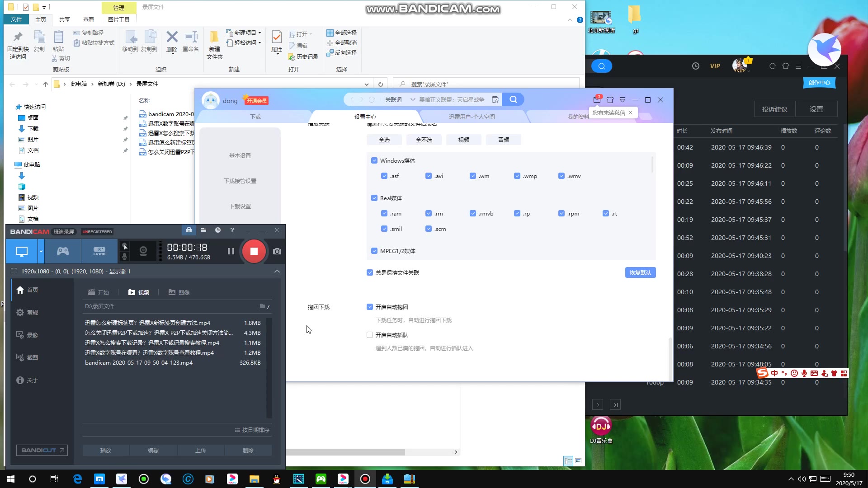Uncheck the .rmvb file type
The width and height of the screenshot is (868, 488).
point(473,213)
